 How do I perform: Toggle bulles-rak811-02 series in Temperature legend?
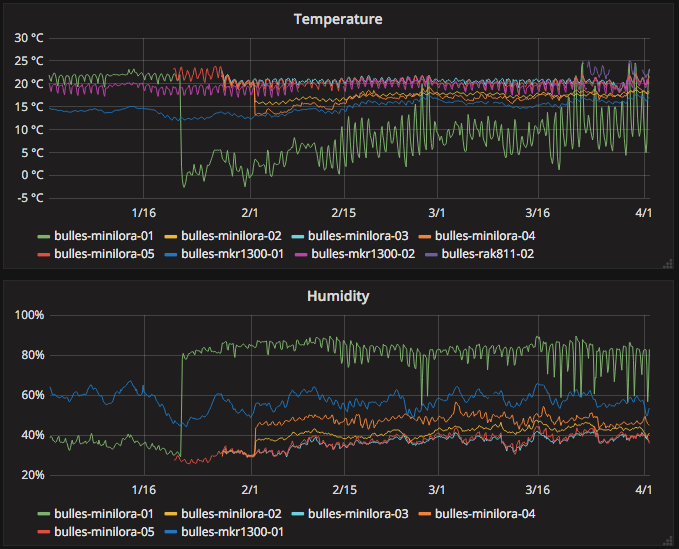[x=488, y=254]
